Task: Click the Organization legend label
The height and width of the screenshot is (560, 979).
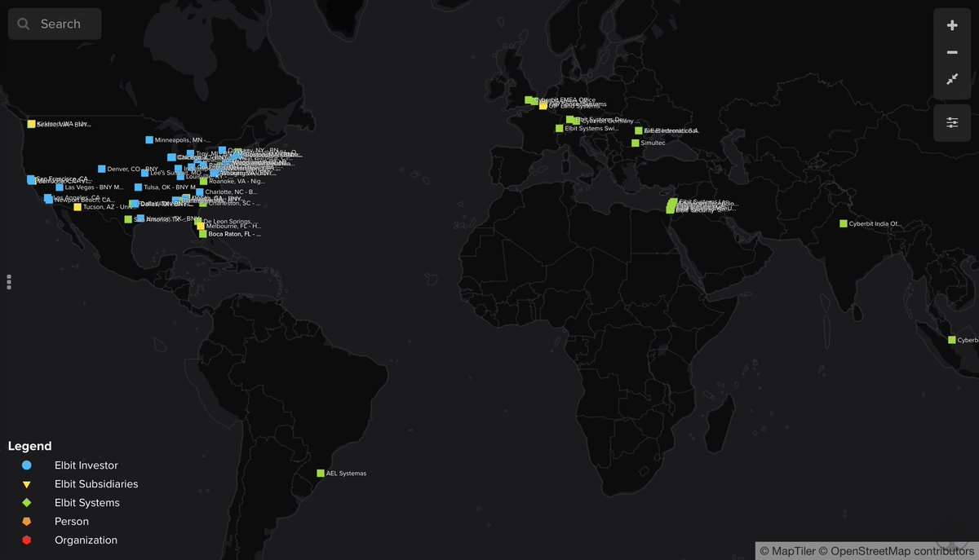Action: click(x=86, y=540)
